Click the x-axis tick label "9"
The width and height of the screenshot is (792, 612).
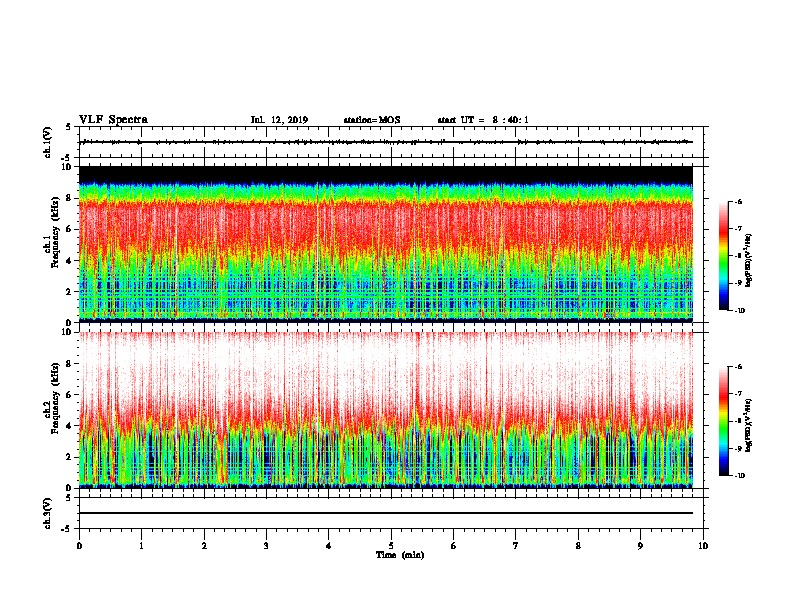pos(640,546)
